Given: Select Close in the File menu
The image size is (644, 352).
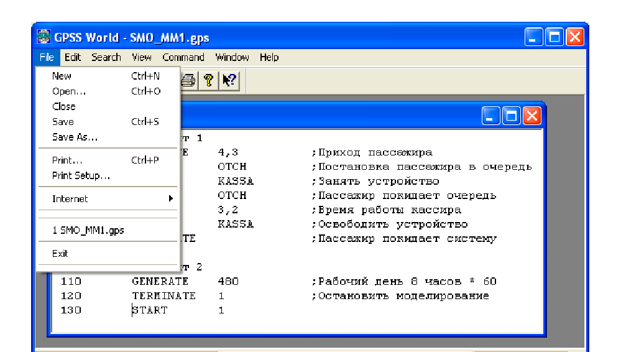Looking at the screenshot, I should (108, 106).
